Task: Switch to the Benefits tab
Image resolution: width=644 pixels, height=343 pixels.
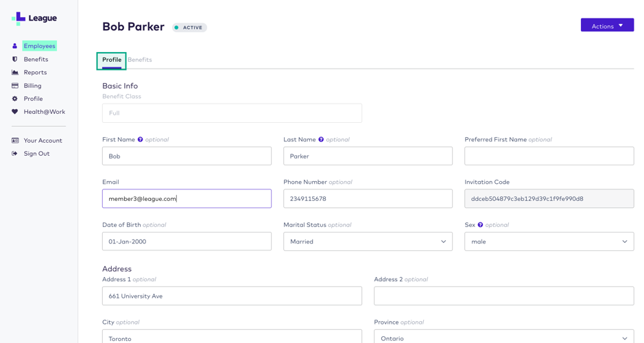Action: click(x=140, y=60)
